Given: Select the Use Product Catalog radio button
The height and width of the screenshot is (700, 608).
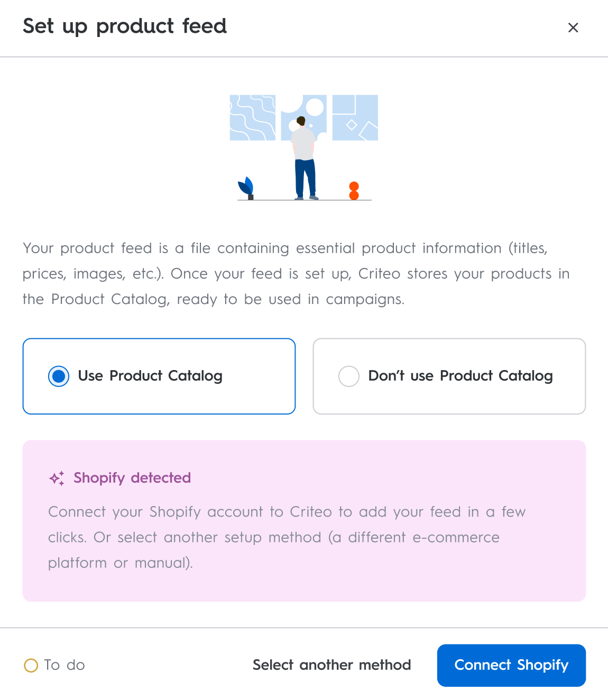Looking at the screenshot, I should (x=59, y=376).
